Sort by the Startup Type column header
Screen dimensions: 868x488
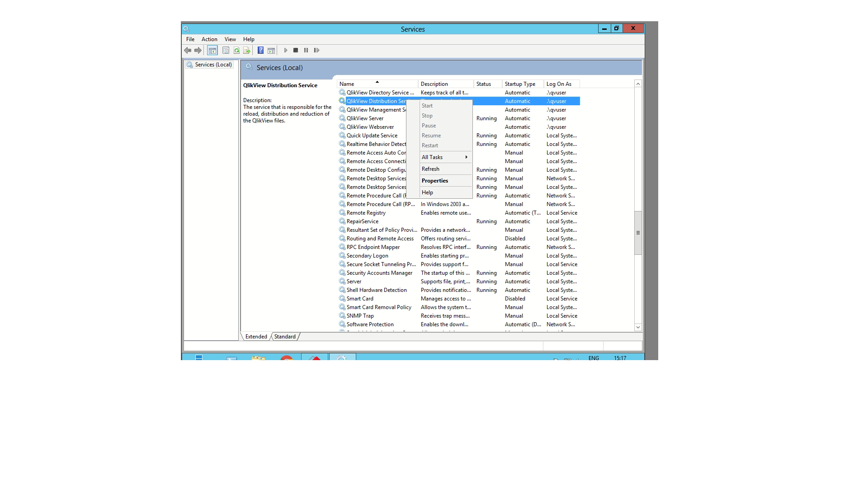(x=523, y=84)
